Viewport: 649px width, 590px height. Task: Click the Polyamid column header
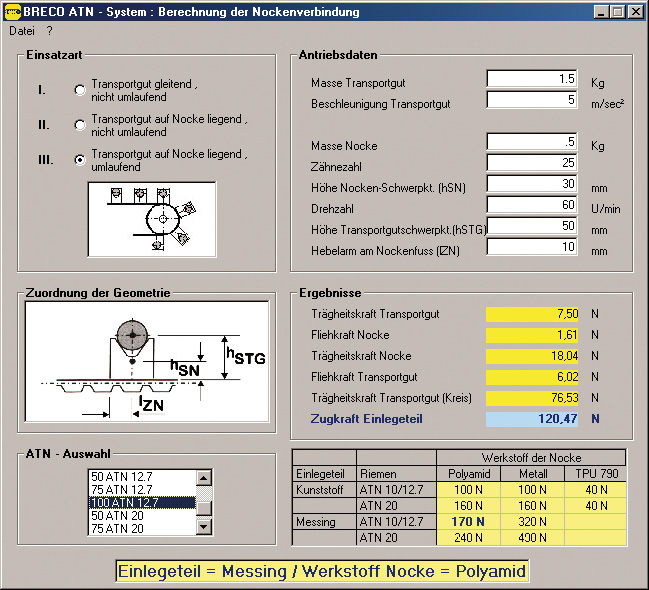point(469,474)
